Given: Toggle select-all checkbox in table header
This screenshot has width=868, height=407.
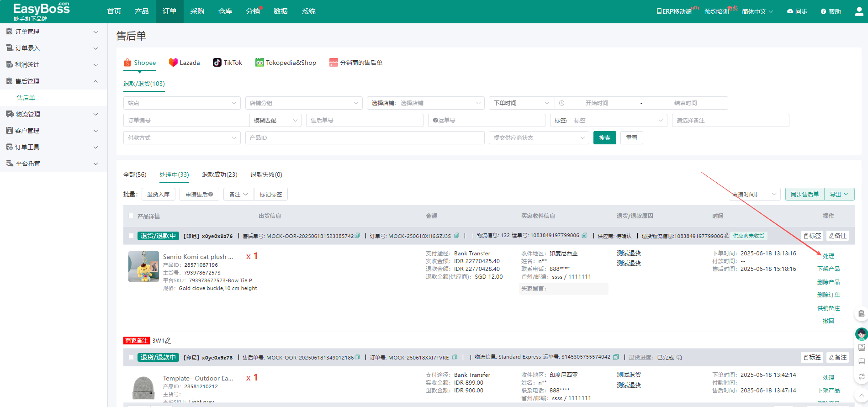Looking at the screenshot, I should point(131,216).
